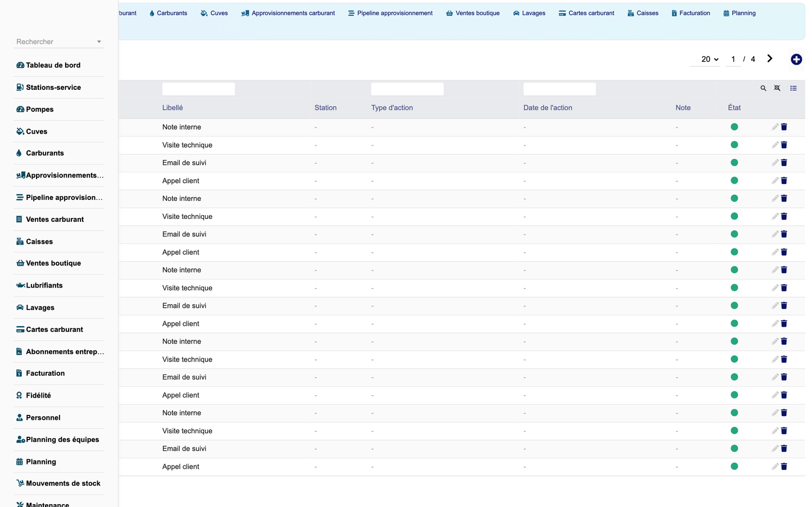Click the Cartes carburant card icon in sidebar
This screenshot has height=507, width=812.
click(x=20, y=330)
